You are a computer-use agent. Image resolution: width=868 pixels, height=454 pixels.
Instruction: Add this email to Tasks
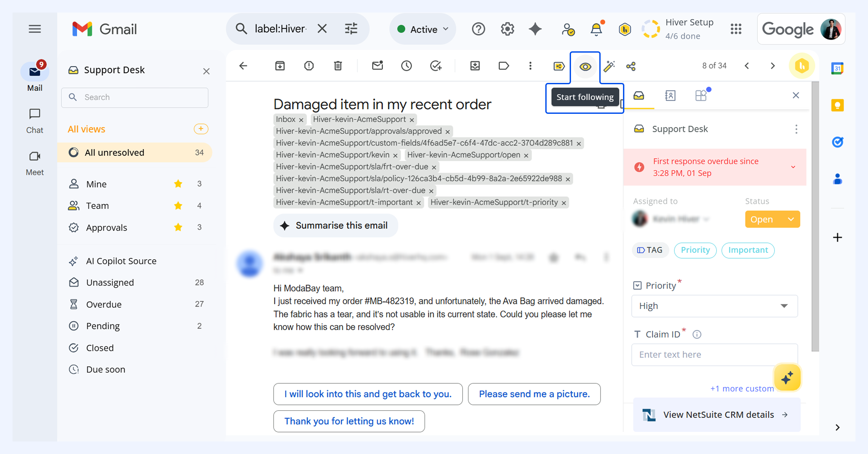pyautogui.click(x=436, y=66)
